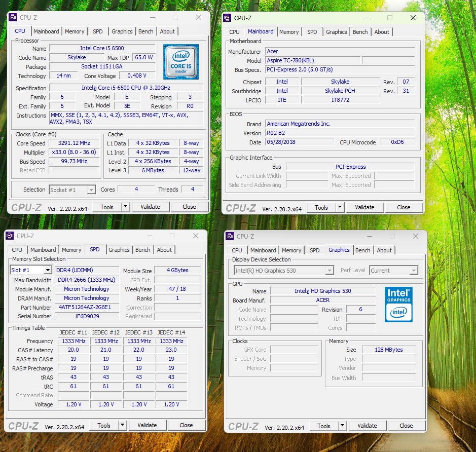476x452 pixels.
Task: Click Close button in Mainboard window
Action: pyautogui.click(x=404, y=207)
